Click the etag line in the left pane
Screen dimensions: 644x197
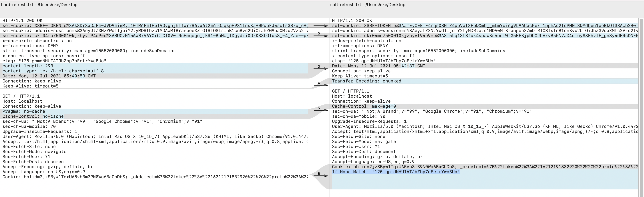pyautogui.click(x=54, y=61)
